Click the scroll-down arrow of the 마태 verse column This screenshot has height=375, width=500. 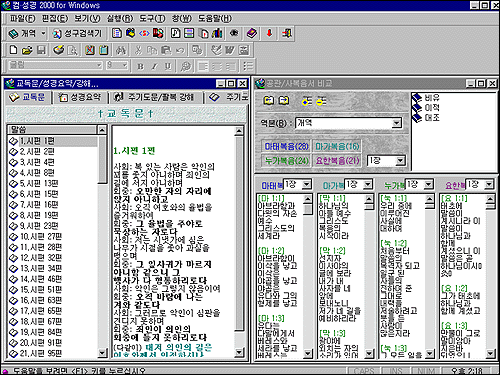pos(308,353)
